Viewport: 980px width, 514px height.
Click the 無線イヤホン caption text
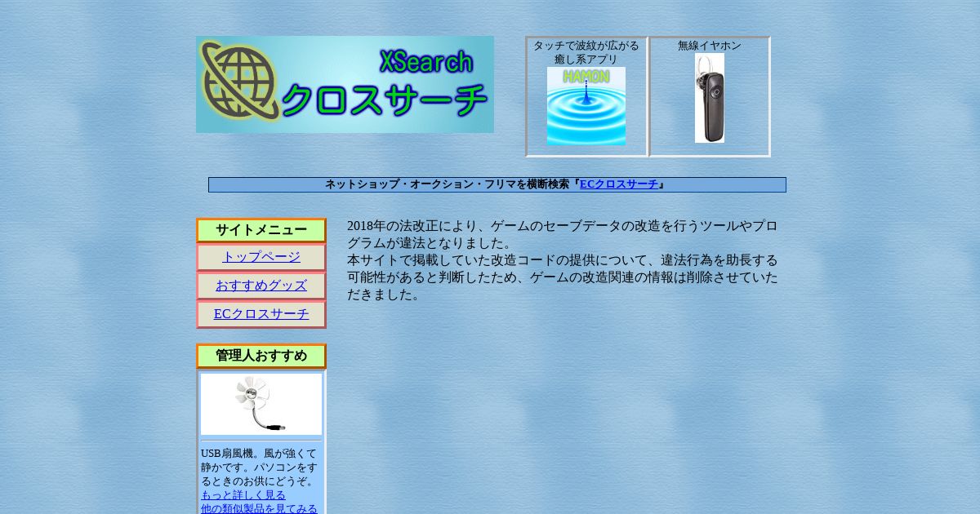(x=710, y=46)
